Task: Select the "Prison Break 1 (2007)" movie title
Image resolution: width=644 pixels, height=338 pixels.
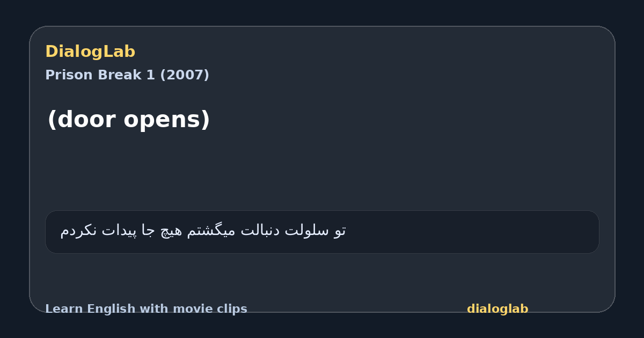Action: 127,75
